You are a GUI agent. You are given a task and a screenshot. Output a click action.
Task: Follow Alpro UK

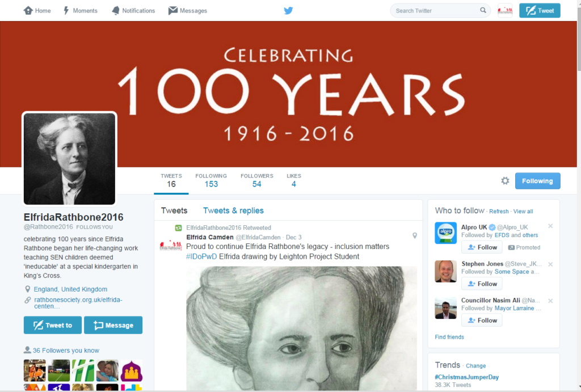tap(482, 247)
